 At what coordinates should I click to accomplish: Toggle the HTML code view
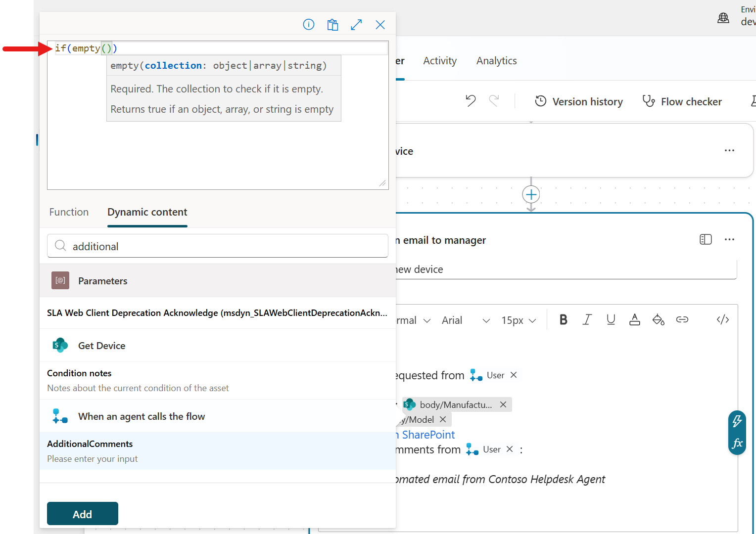click(722, 320)
